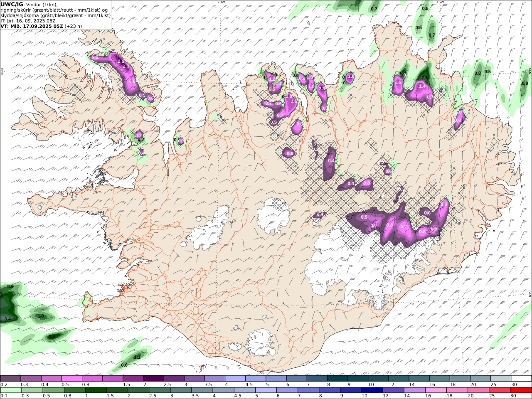The width and height of the screenshot is (532, 399).
Task: Click the snow scale swatch starting at 1.5
Action: 133,378
